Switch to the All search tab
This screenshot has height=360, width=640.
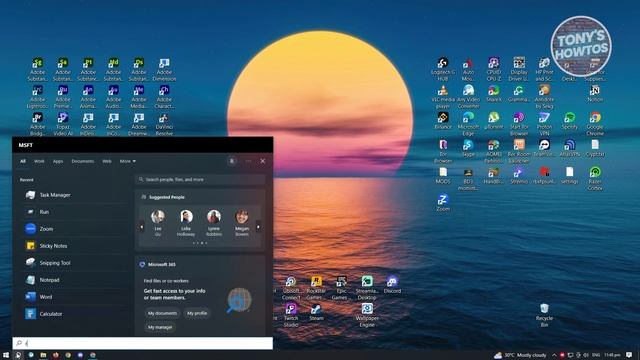point(23,161)
